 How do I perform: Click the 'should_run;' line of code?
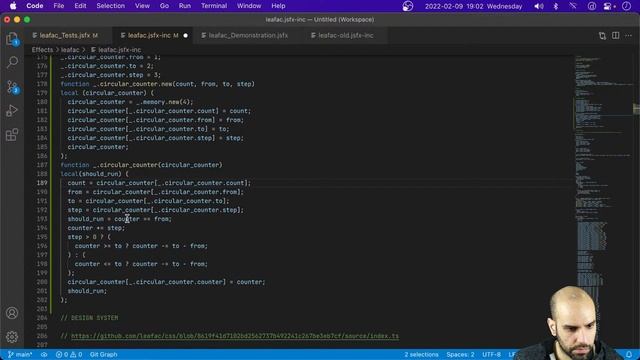[87, 291]
